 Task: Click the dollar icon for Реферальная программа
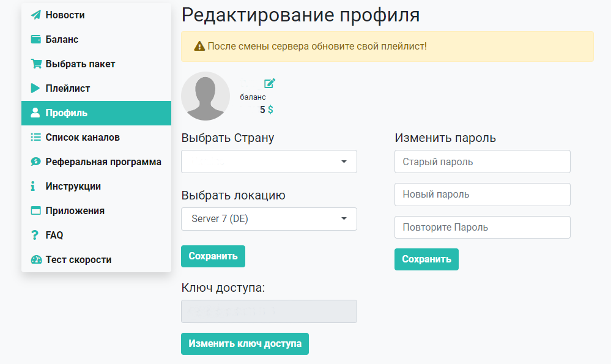(35, 162)
